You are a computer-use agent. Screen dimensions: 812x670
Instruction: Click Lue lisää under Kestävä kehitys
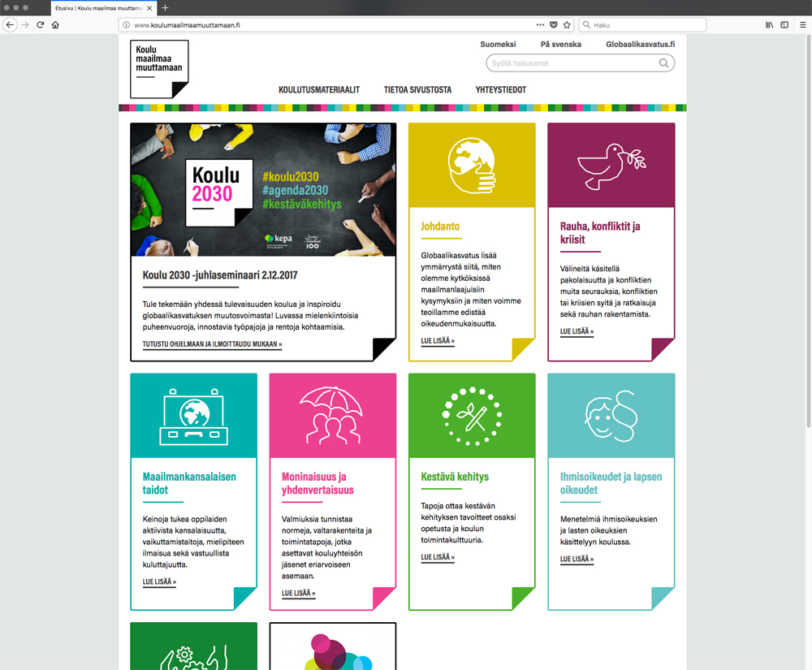(x=438, y=558)
